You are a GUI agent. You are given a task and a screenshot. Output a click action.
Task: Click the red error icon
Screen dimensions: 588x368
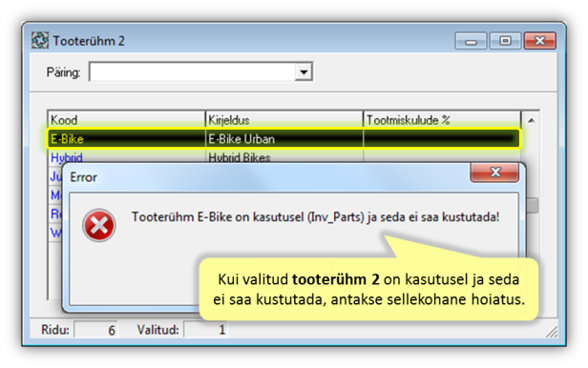pyautogui.click(x=98, y=225)
